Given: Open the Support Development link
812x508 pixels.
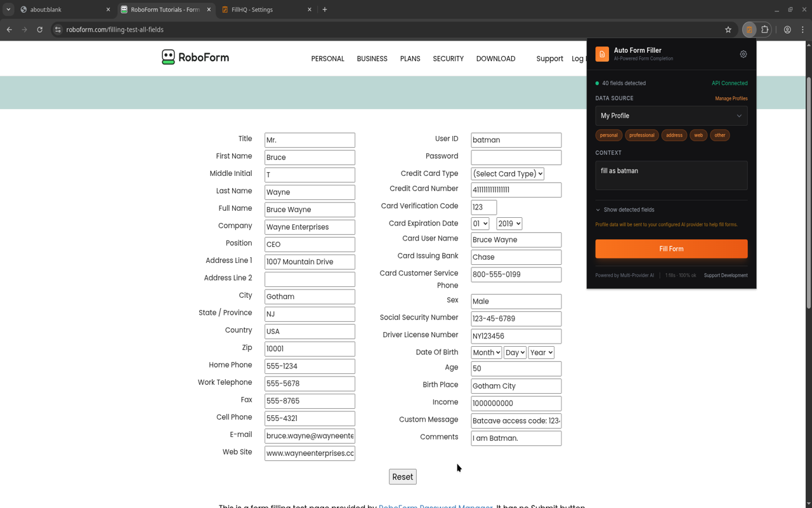Looking at the screenshot, I should (726, 276).
